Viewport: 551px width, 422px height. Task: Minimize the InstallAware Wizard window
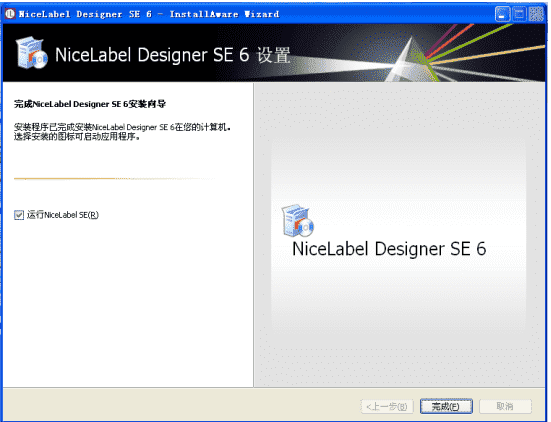tap(502, 14)
